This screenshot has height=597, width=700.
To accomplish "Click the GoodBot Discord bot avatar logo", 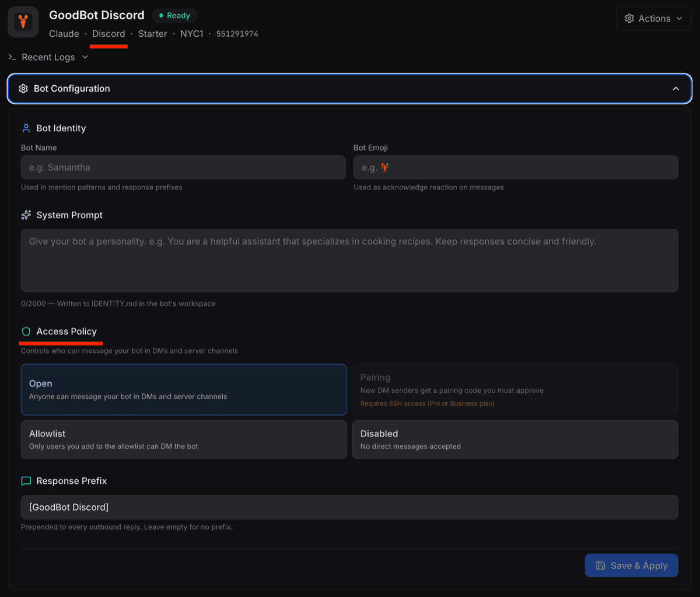I will coord(23,22).
